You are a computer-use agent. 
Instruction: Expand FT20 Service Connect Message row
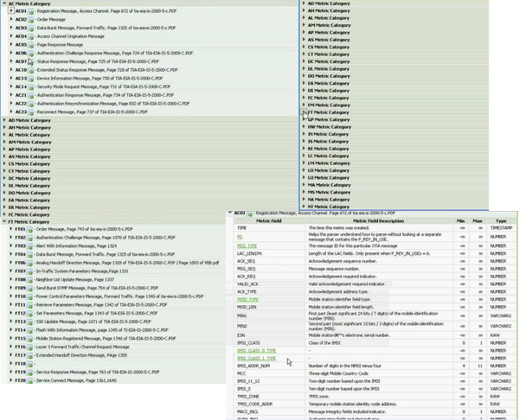point(11,380)
